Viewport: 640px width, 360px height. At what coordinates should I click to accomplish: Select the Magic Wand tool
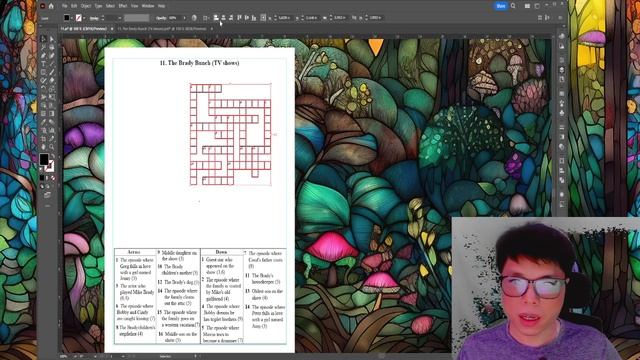pos(43,47)
